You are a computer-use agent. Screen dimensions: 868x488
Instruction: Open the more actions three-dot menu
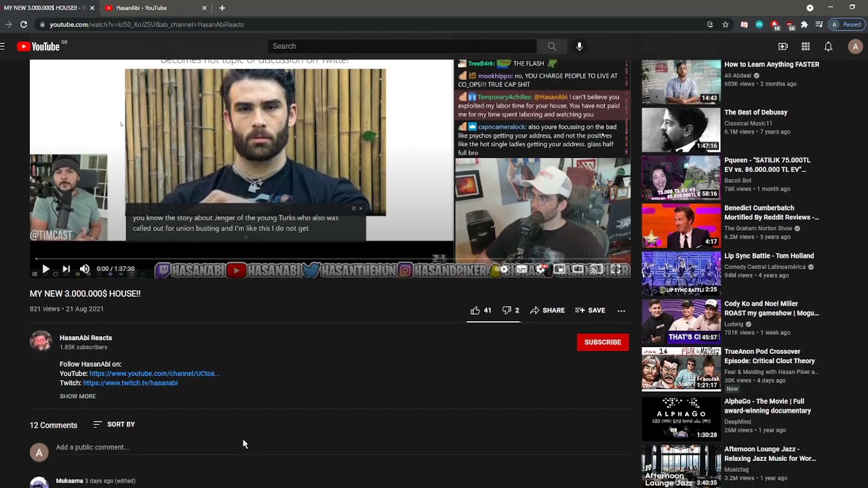621,310
